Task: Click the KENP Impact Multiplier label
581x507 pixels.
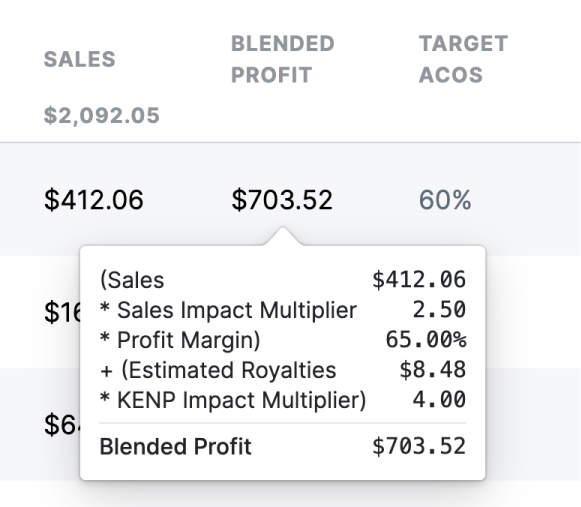Action: pyautogui.click(x=233, y=400)
